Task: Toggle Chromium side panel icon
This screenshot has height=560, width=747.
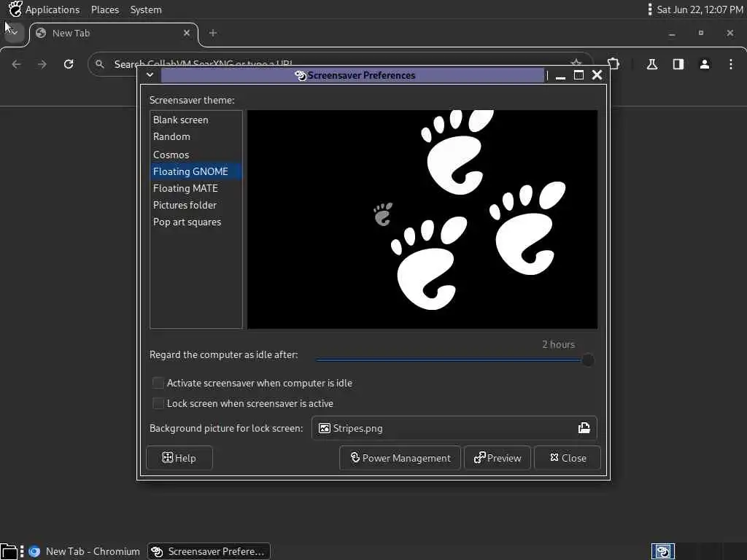Action: pos(678,64)
